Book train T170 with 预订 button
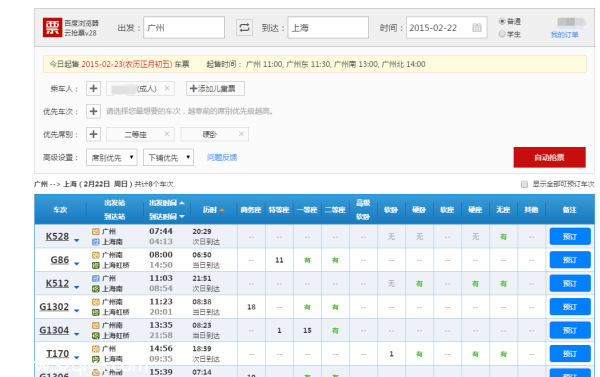This screenshot has width=600, height=377. coord(570,354)
